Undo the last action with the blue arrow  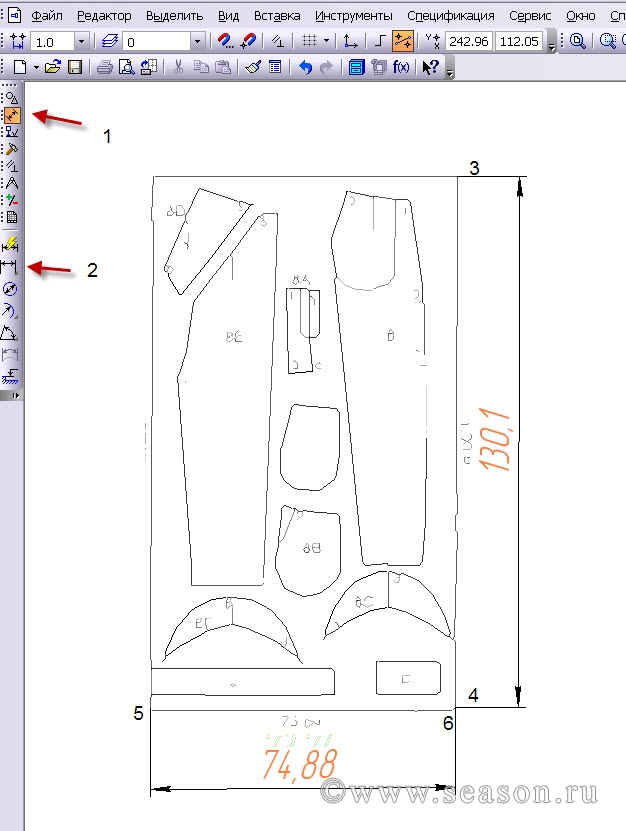pos(305,67)
